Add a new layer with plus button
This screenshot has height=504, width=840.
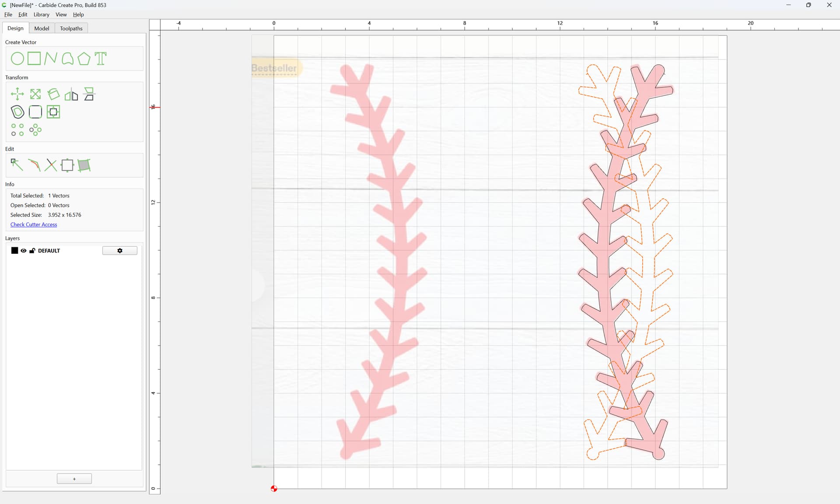click(74, 479)
